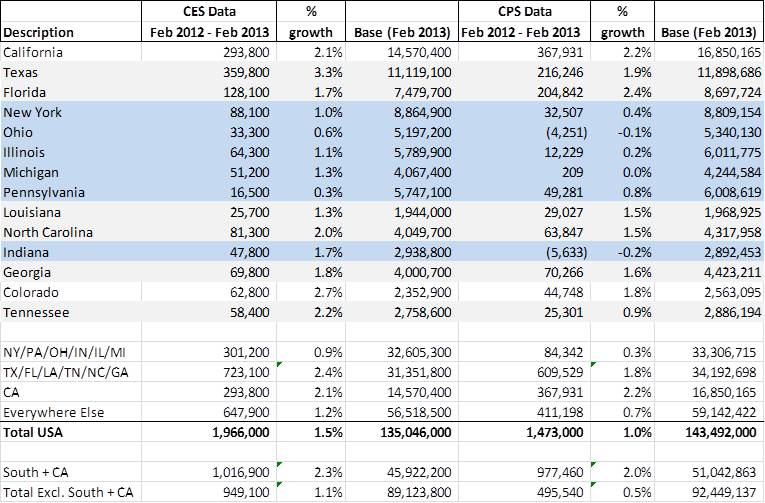Click Louisiana CES base 1,944,000
This screenshot has height=503, width=765.
coord(423,212)
